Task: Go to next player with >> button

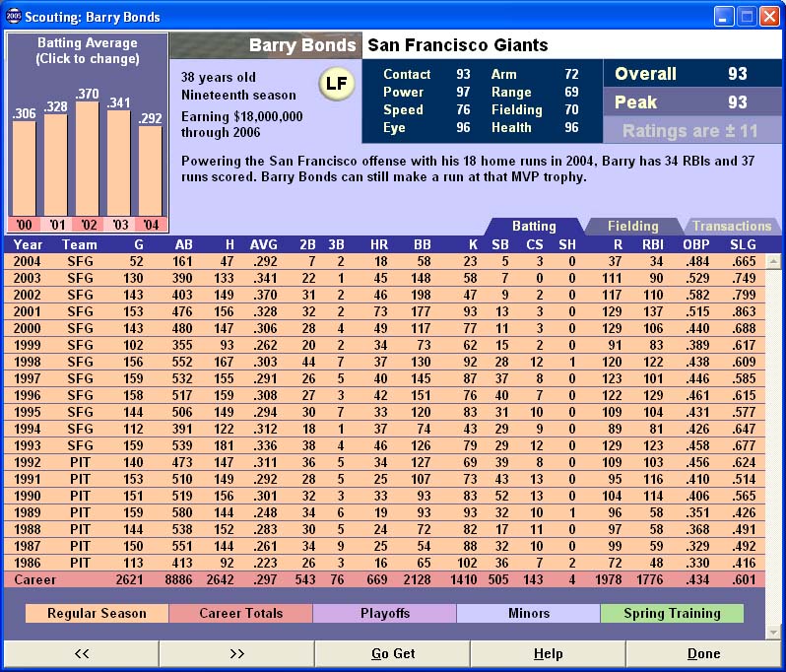Action: (236, 653)
